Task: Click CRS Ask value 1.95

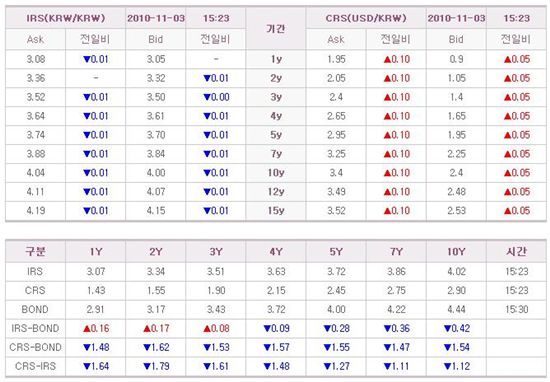Action: (336, 59)
